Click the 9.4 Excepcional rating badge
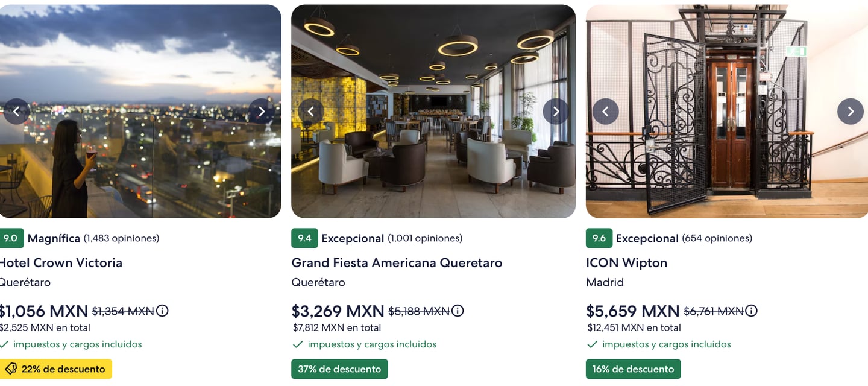 (304, 238)
